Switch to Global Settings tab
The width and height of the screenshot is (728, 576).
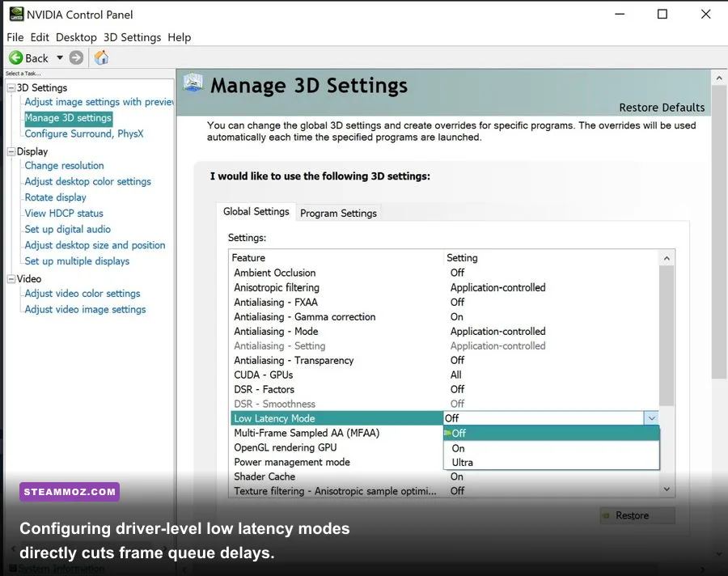(x=256, y=212)
